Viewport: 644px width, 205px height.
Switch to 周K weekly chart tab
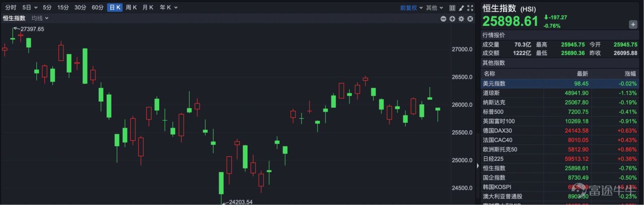pyautogui.click(x=131, y=7)
